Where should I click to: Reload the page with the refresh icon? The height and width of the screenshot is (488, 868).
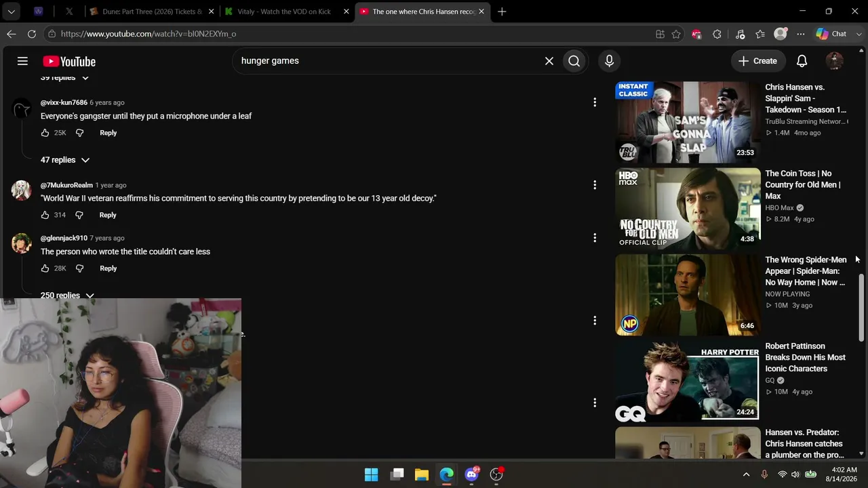click(32, 34)
